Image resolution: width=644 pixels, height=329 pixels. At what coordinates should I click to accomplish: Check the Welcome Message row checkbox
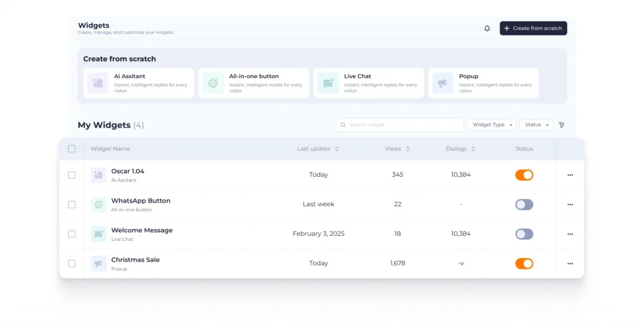(72, 234)
